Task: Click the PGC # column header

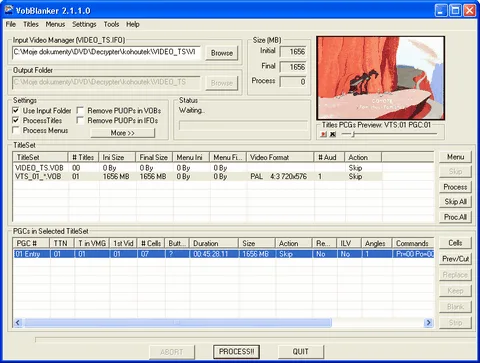Action: 31,243
